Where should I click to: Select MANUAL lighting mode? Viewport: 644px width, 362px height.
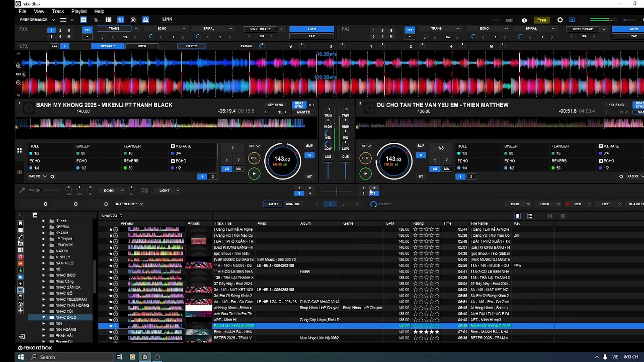pyautogui.click(x=293, y=204)
